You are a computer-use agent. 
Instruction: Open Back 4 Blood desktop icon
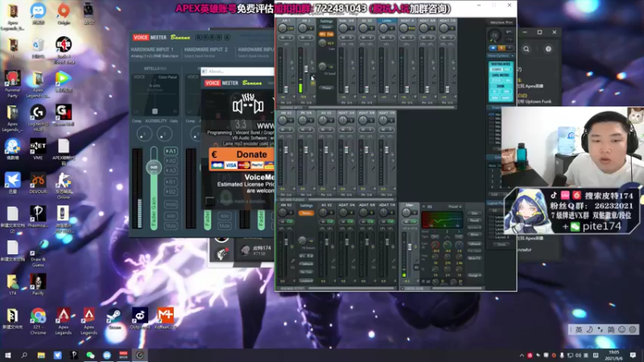tap(64, 50)
